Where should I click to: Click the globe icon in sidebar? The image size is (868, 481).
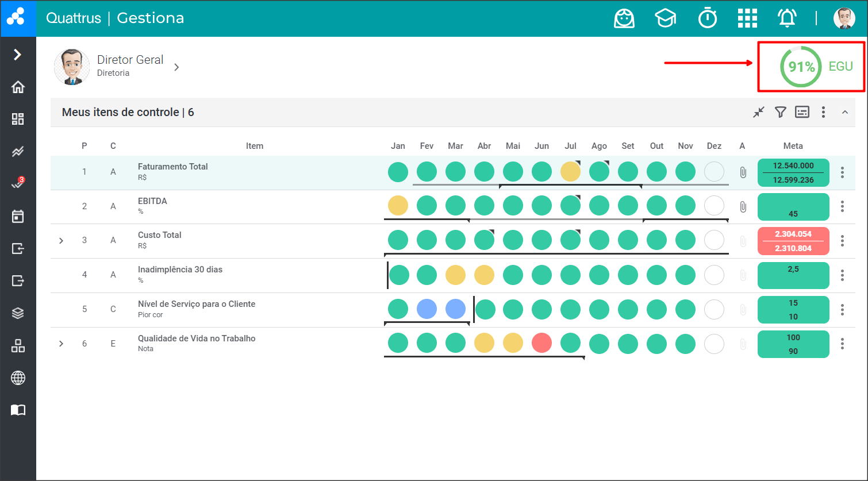click(x=18, y=378)
